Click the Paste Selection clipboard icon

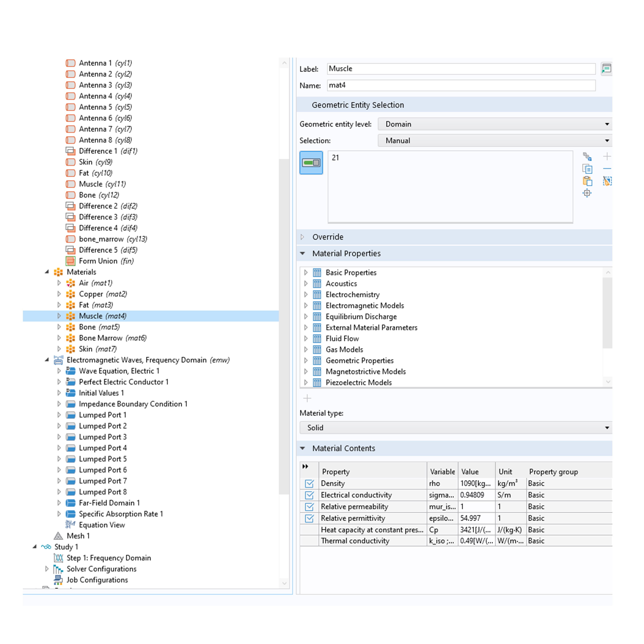587,181
